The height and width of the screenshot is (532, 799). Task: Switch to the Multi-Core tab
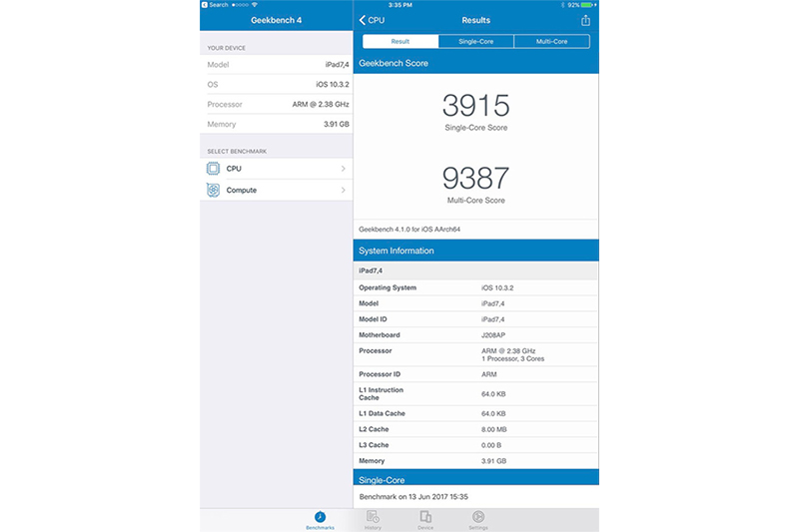[552, 41]
